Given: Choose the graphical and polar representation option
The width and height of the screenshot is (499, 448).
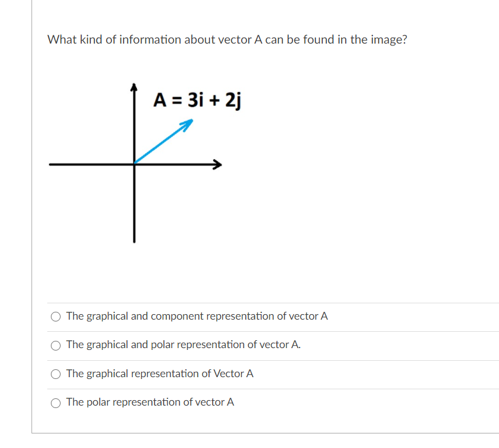Looking at the screenshot, I should click(55, 344).
